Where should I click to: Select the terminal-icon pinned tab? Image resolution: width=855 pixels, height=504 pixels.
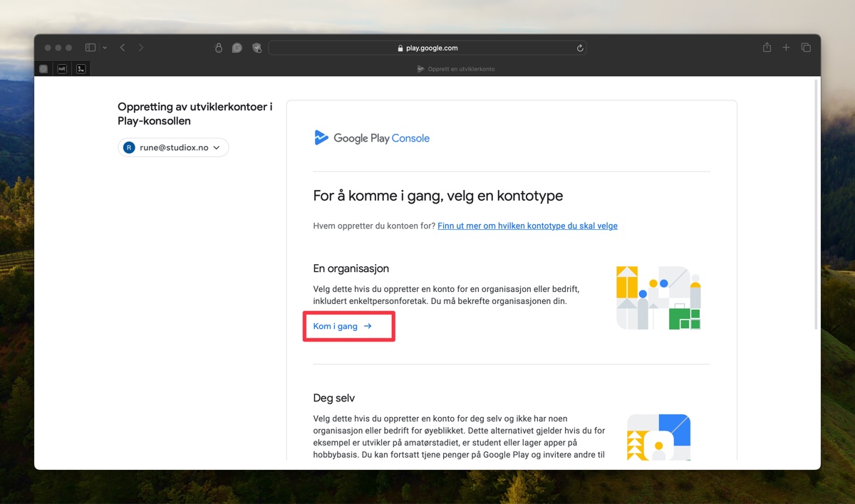coord(81,69)
